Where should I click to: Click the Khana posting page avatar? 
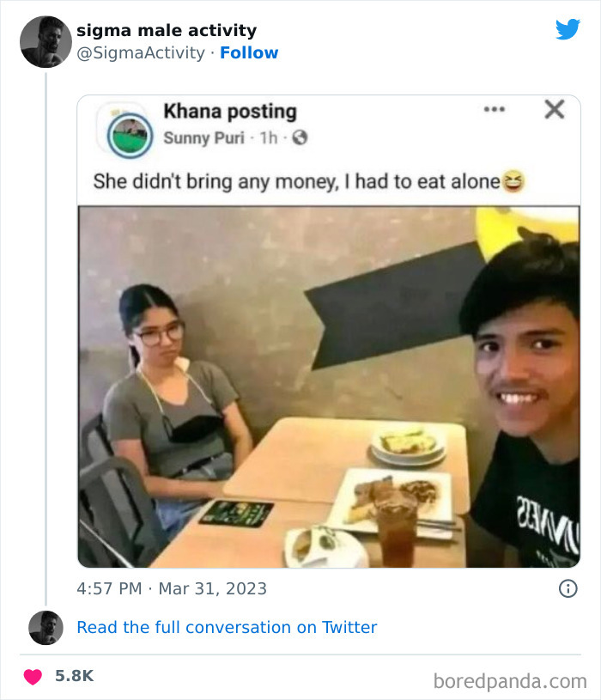[130, 134]
